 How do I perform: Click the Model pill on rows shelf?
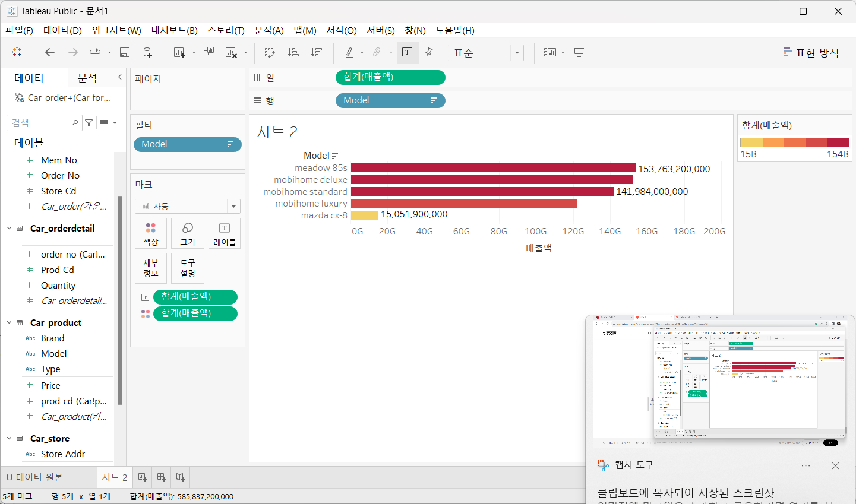pos(390,100)
